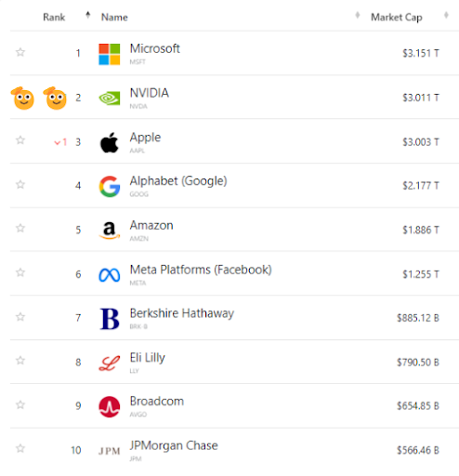Click the leftmost orange emoji face

(23, 99)
